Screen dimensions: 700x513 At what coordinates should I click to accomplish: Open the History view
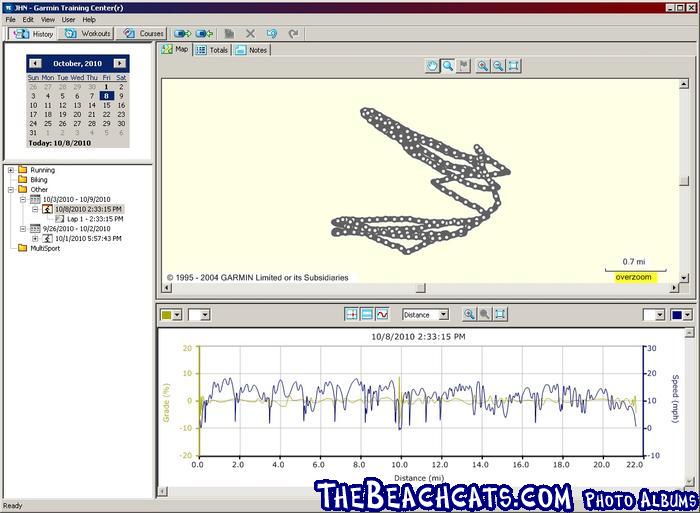pyautogui.click(x=32, y=33)
